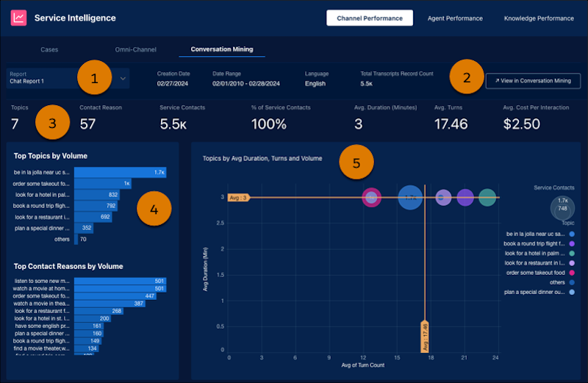Click the Service Intelligence chart logo icon
Screen dimensions: 588x383
18,18
